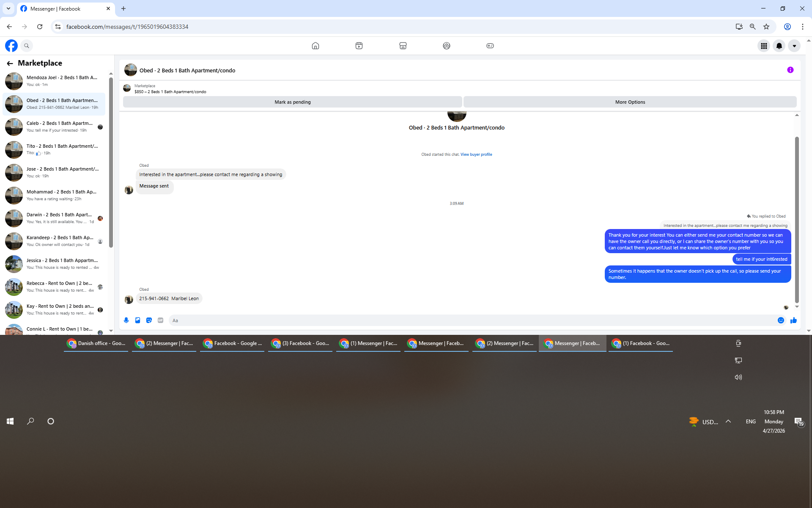Send a thumbs-up like

793,320
